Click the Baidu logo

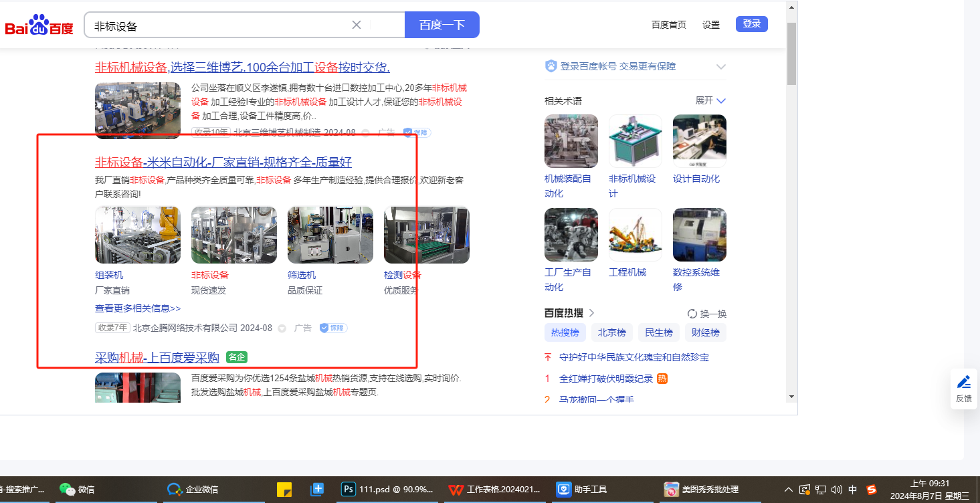[x=39, y=26]
